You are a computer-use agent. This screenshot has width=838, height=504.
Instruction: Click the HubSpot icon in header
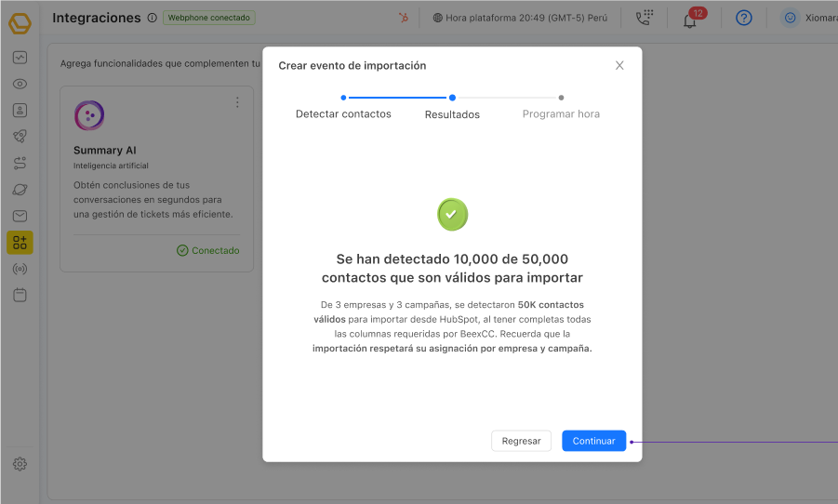(403, 18)
